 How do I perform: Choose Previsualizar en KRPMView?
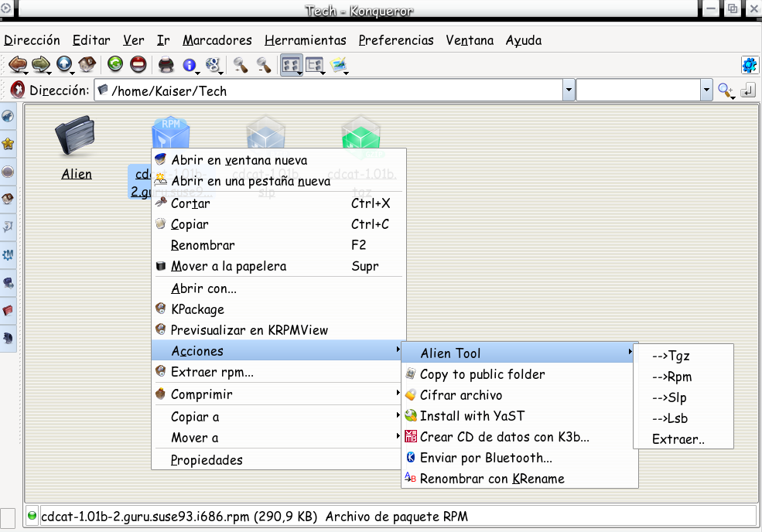click(278, 330)
